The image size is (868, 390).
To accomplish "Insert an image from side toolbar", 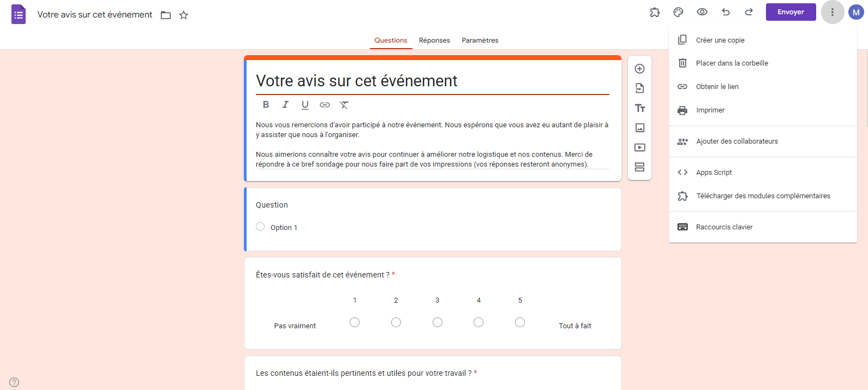I will click(640, 128).
